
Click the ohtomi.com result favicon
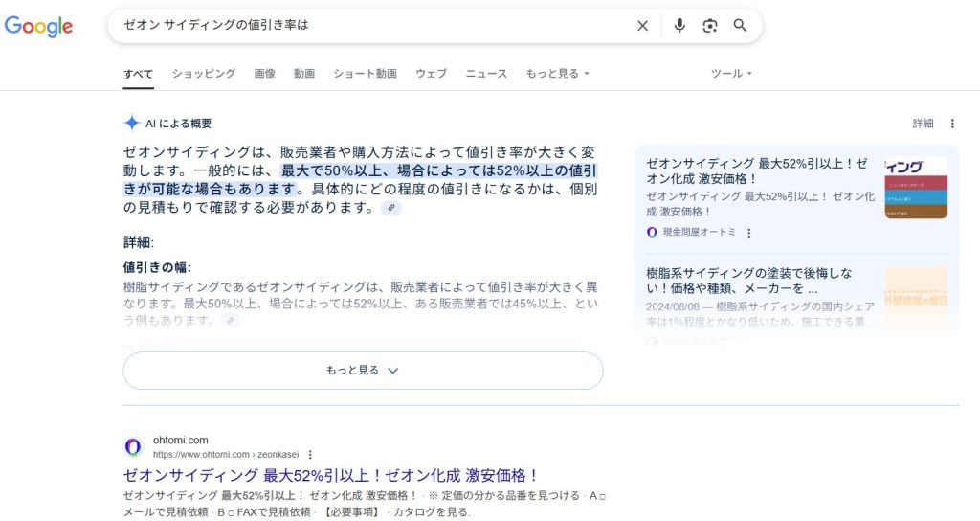tap(133, 447)
